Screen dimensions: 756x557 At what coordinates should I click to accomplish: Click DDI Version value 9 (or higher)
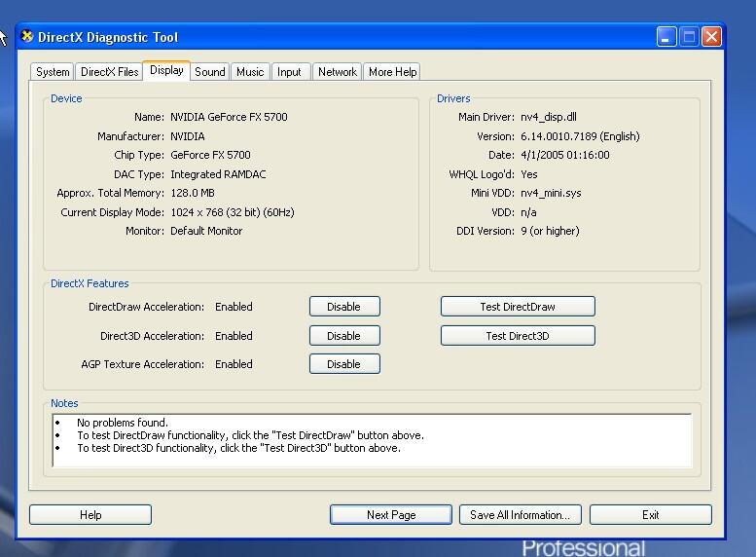tap(550, 231)
